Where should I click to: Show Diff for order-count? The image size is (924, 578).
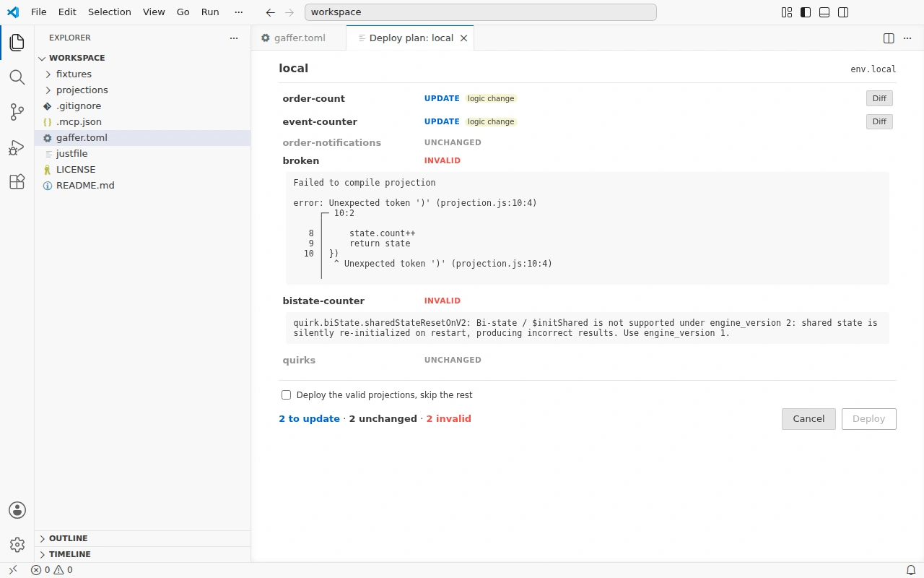point(879,99)
